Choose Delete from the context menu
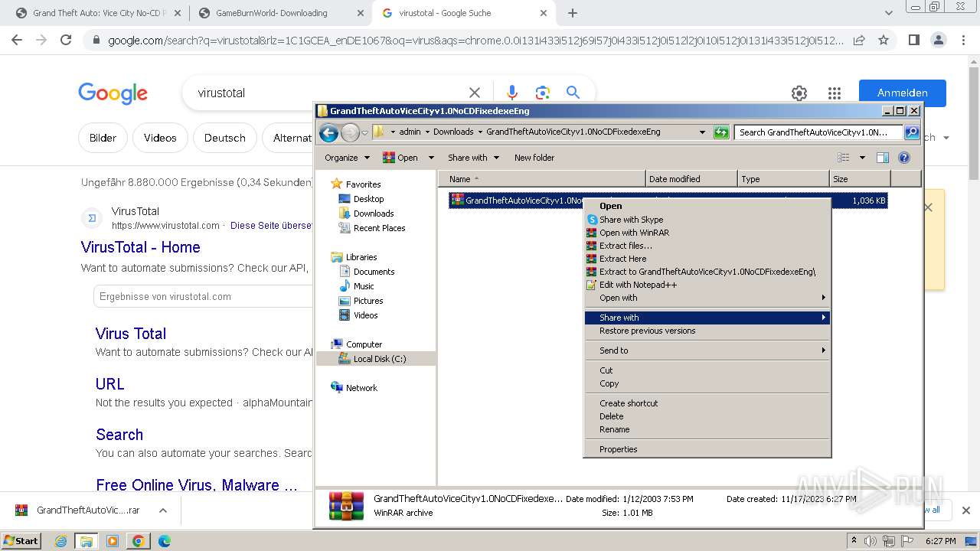 point(707,416)
